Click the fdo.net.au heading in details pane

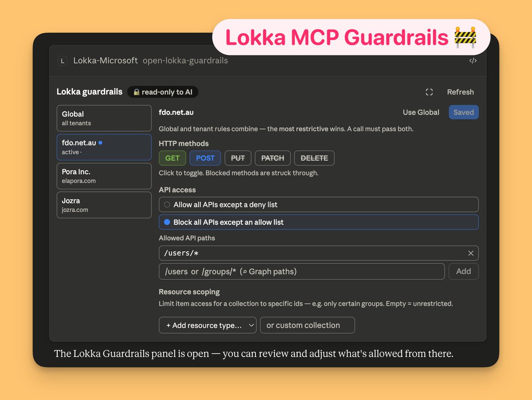click(x=176, y=112)
